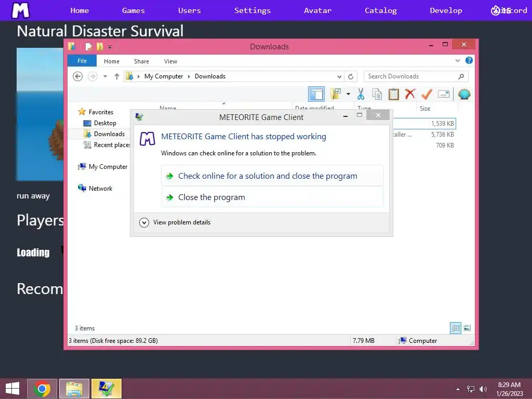Screen dimensions: 532x399
Task: Click the red X Delete icon
Action: click(x=410, y=94)
